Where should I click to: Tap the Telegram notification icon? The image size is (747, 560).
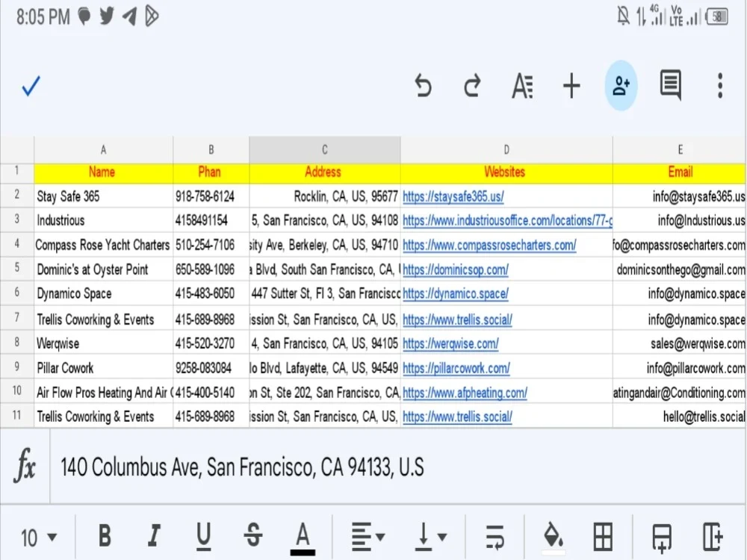pyautogui.click(x=129, y=16)
